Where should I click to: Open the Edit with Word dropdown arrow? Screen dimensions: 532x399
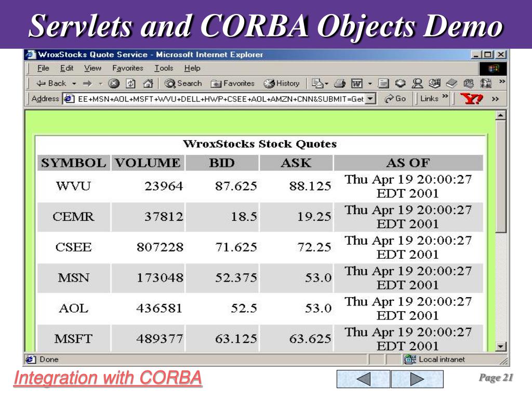[x=370, y=84]
